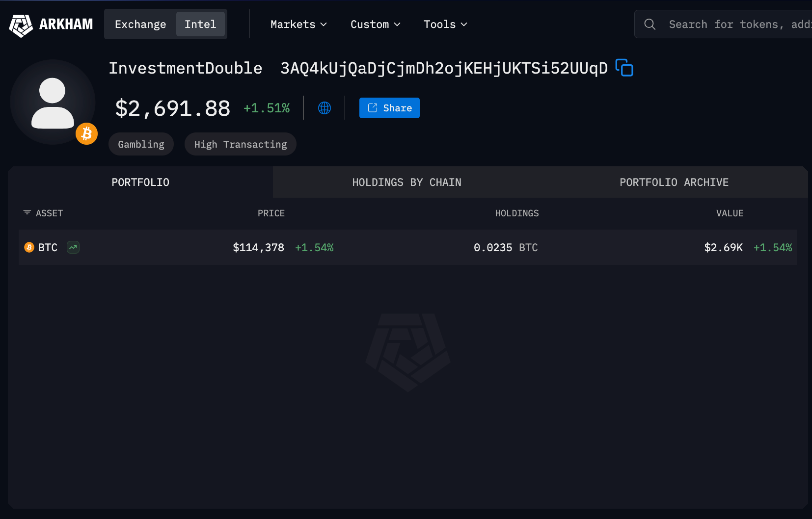Click the 3AQ4kUjQaDjCjmDh2ojKEHjUKTSi52UUqD address text
Viewport: 812px width, 519px height.
[444, 68]
